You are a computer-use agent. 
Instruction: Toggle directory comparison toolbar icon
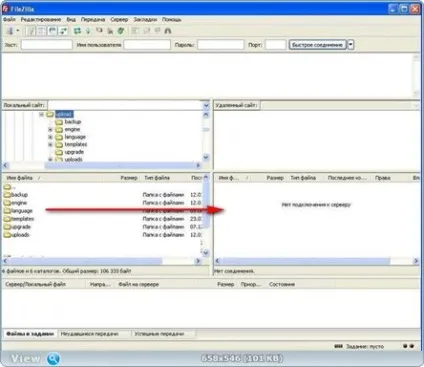coord(146,31)
